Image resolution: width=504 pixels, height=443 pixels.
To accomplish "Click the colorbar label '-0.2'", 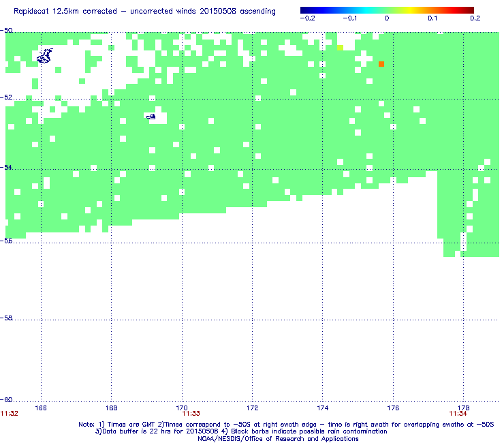I will [x=308, y=18].
